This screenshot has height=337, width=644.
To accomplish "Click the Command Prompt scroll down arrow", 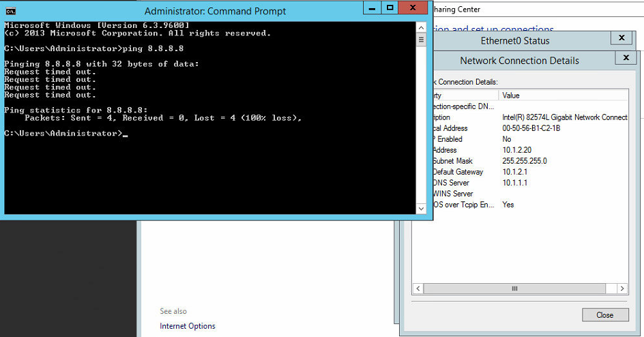I will (x=421, y=209).
